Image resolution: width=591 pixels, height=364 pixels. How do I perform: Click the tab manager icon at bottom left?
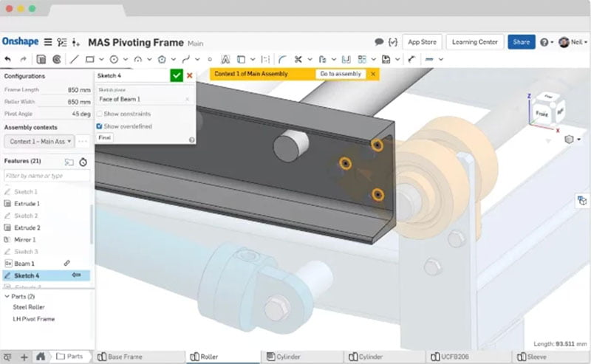coord(7,357)
